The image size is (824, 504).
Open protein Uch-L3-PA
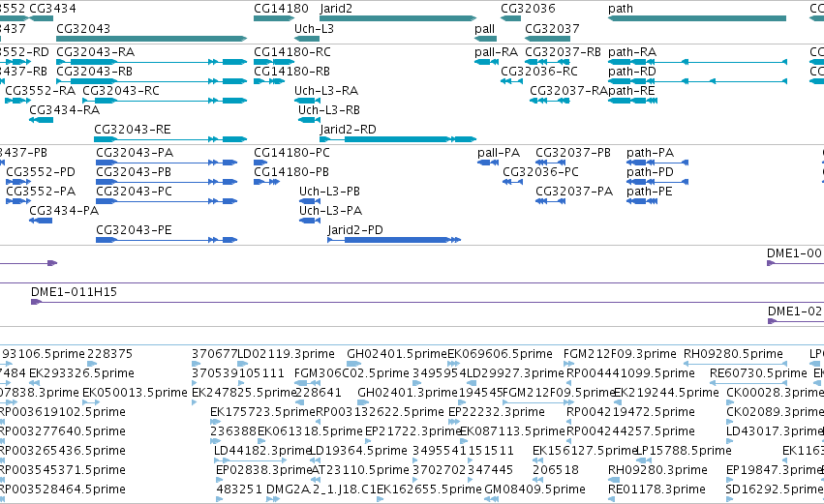330,211
